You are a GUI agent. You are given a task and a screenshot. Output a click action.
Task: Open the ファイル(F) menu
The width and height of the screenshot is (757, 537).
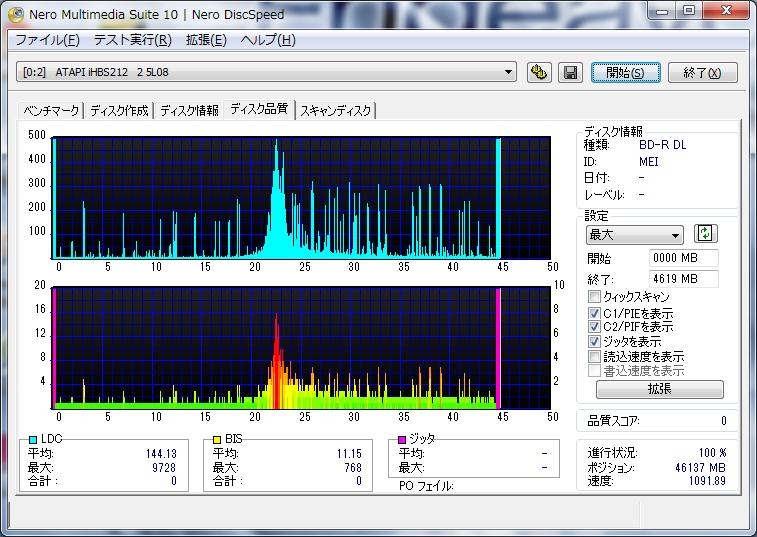[x=47, y=40]
